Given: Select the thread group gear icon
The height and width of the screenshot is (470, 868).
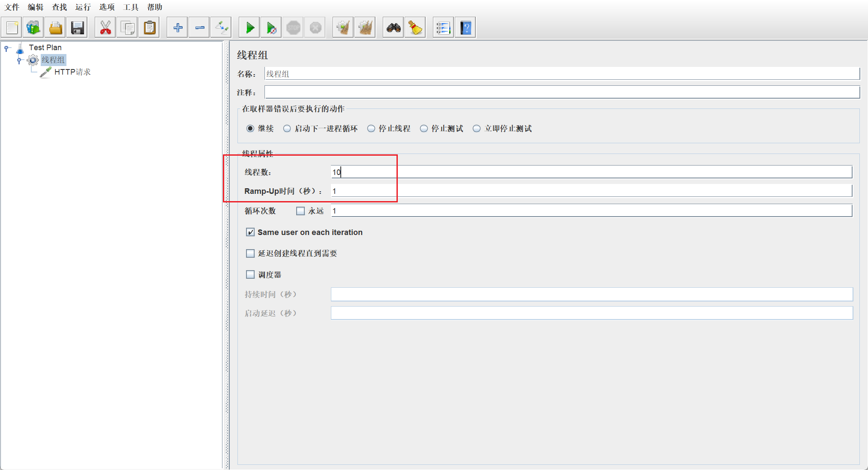Looking at the screenshot, I should point(33,60).
